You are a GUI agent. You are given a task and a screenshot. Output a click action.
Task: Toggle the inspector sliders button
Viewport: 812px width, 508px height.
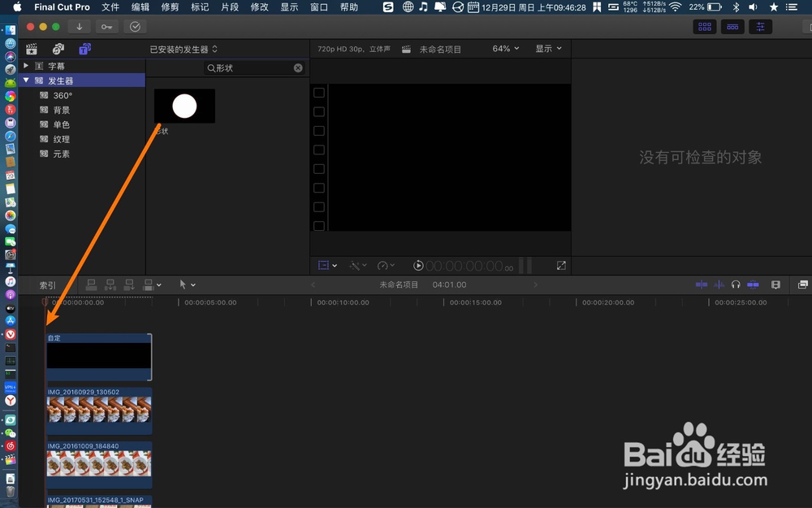(x=760, y=27)
